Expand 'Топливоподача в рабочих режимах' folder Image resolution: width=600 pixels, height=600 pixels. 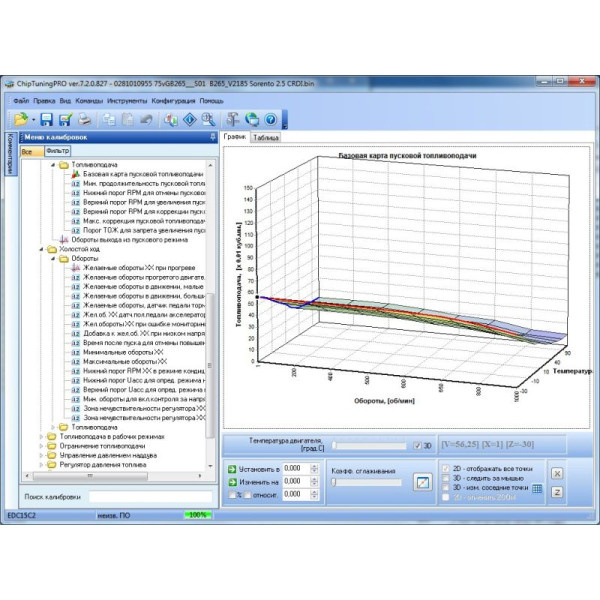[41, 436]
